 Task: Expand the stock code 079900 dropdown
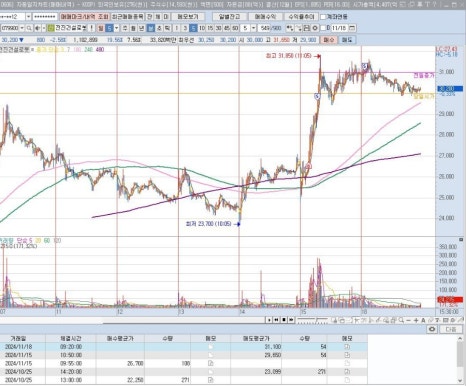click(x=22, y=28)
